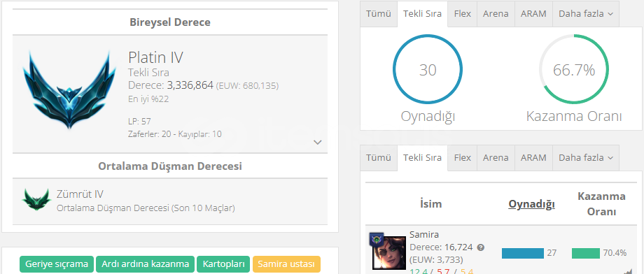The width and height of the screenshot is (644, 274).
Task: Click the Geriye sıçrama tag
Action: coord(57,264)
